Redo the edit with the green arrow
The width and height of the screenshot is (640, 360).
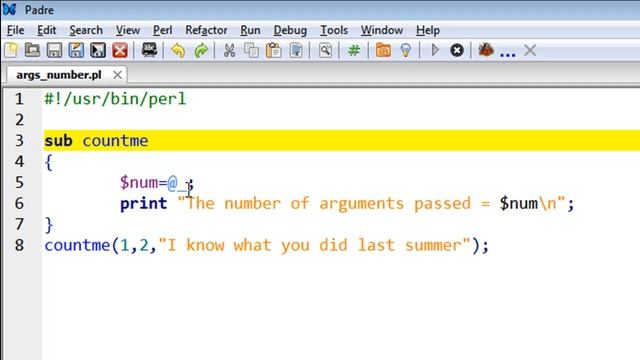point(201,51)
